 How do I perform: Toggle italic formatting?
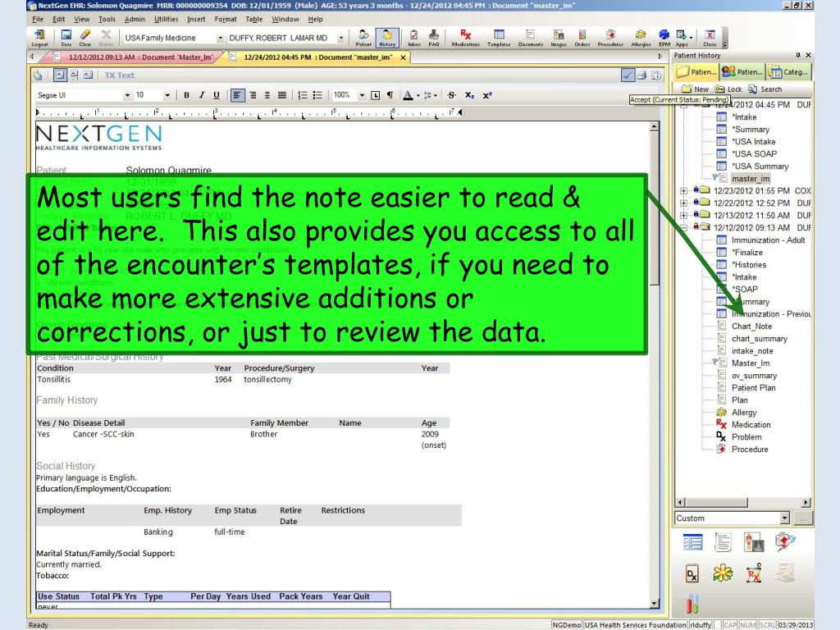202,95
